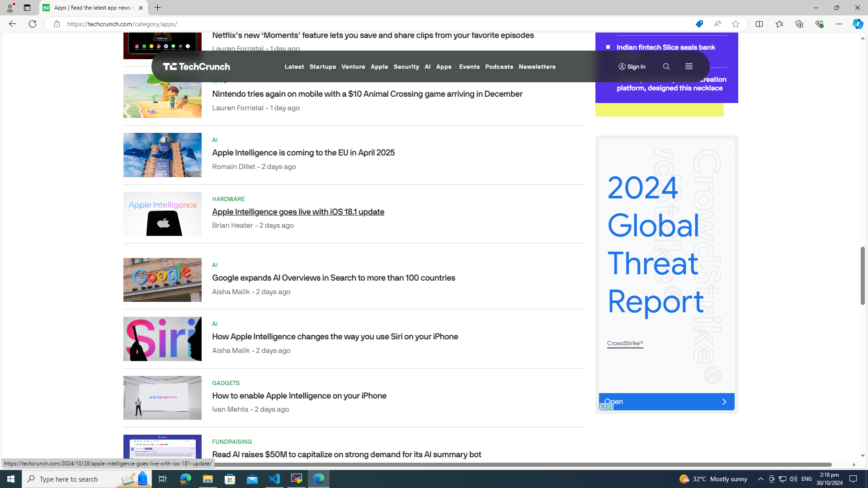This screenshot has height=488, width=868.
Task: Open the AI nav item
Action: tap(427, 67)
